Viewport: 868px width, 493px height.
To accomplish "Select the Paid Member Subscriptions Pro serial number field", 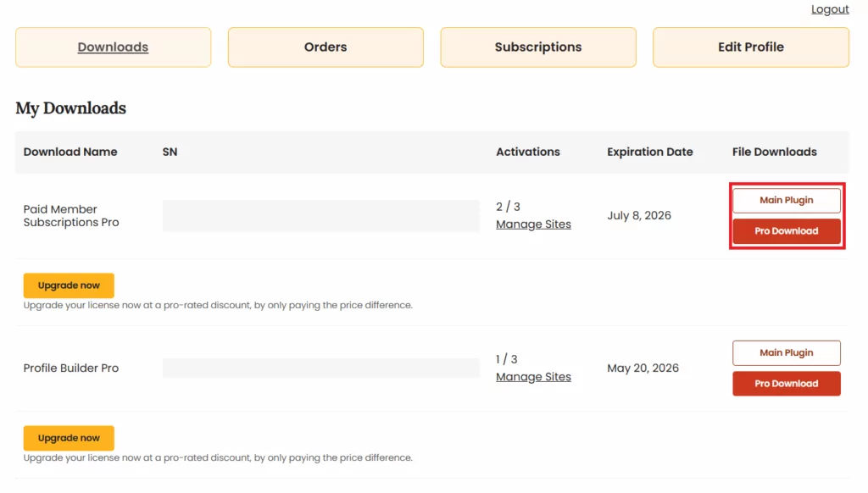I will point(320,216).
